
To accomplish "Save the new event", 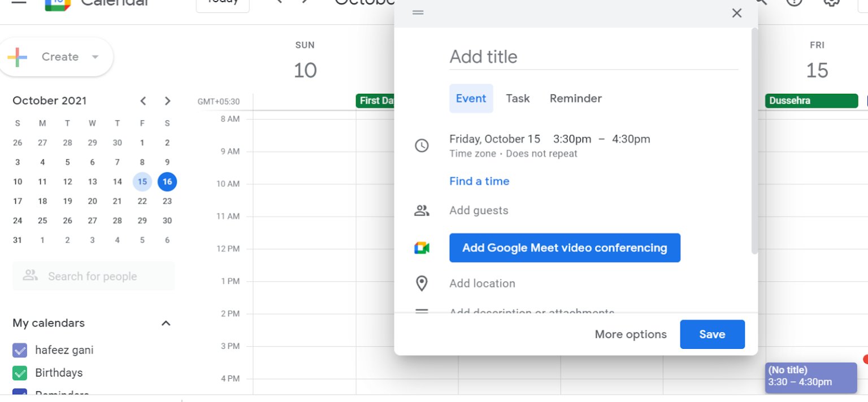I will (712, 334).
